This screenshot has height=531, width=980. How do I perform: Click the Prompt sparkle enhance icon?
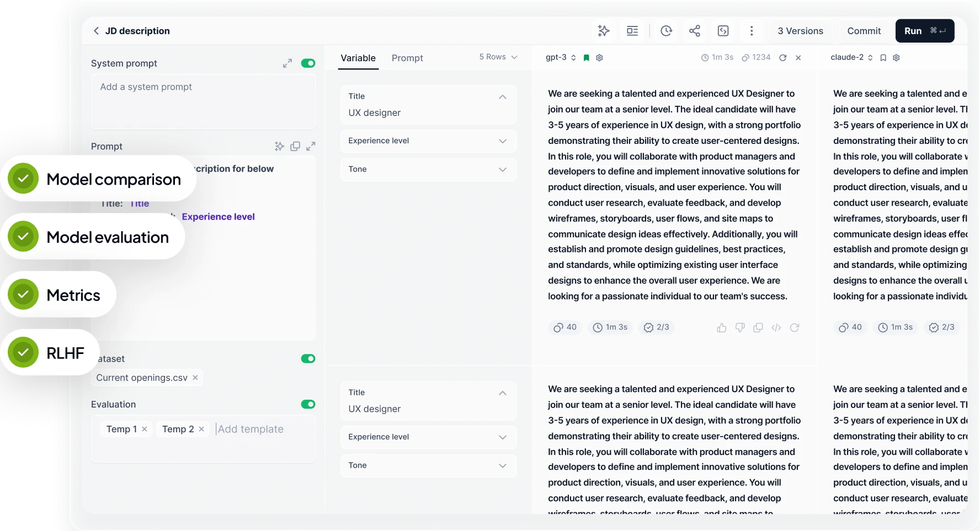click(x=280, y=146)
